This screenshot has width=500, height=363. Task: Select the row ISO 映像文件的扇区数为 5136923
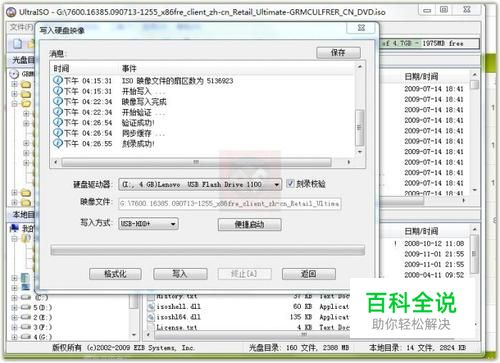point(177,81)
